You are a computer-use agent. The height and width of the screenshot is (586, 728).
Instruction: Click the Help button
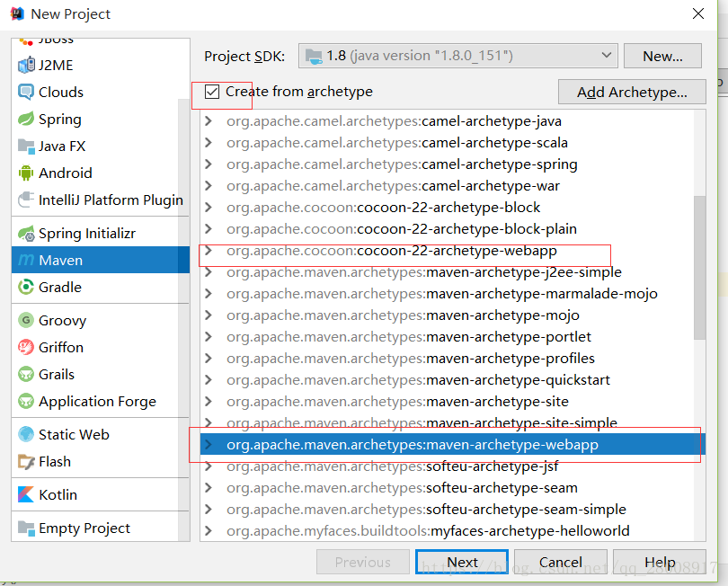pos(660,562)
